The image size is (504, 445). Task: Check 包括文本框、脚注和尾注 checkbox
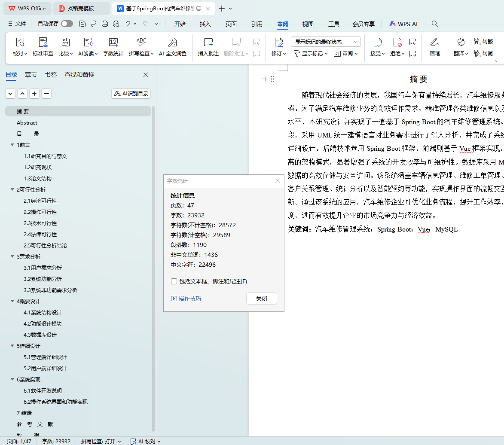pyautogui.click(x=174, y=281)
